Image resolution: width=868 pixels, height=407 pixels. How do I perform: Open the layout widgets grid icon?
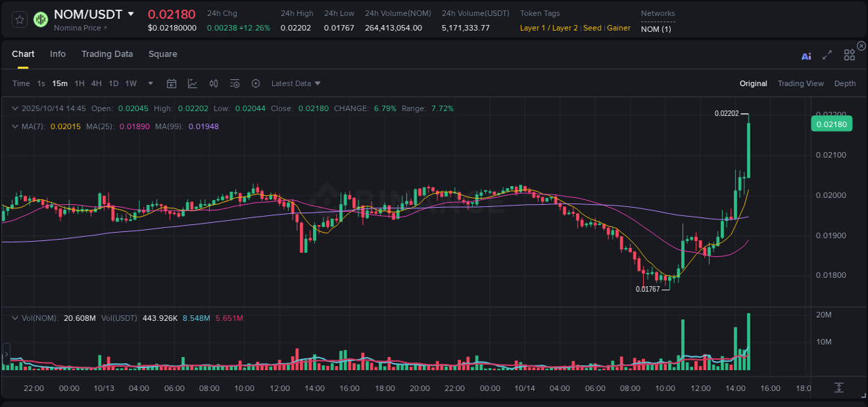(849, 55)
